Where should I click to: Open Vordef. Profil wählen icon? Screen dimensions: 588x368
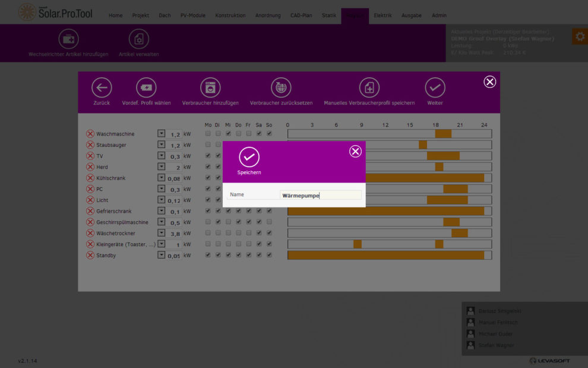146,88
